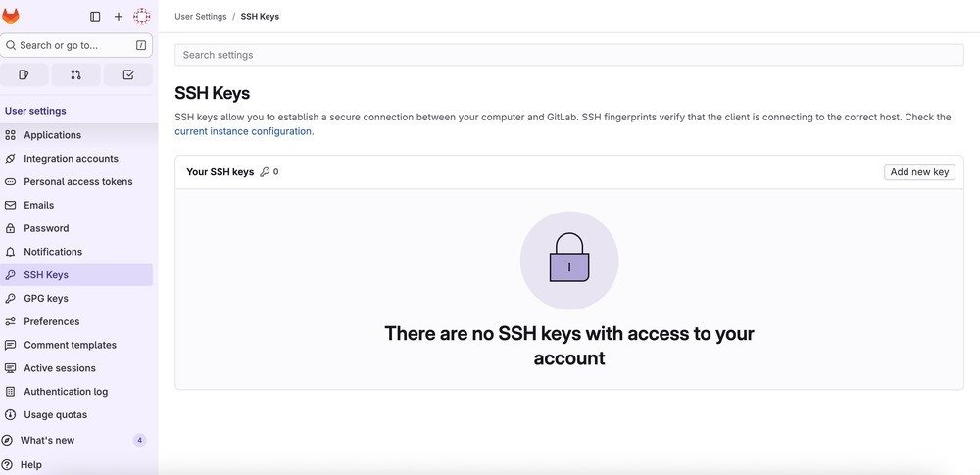The height and width of the screenshot is (475, 980).
Task: Open the user avatar menu
Action: (142, 17)
